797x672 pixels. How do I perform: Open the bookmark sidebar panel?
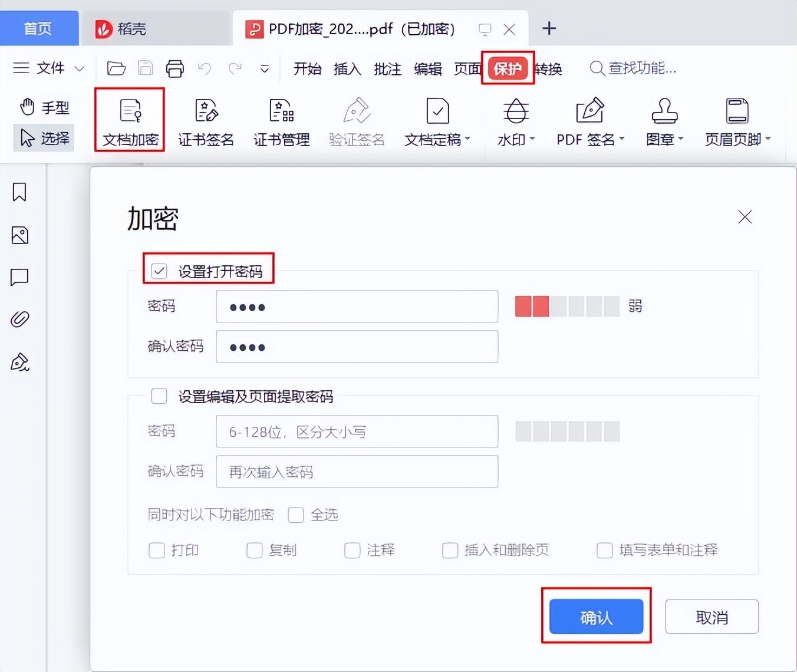[x=19, y=192]
